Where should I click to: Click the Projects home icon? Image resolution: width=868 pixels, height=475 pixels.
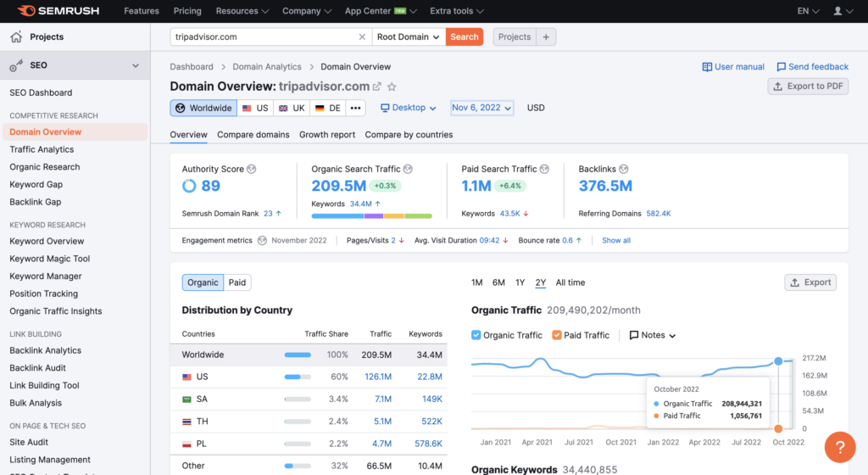(x=16, y=36)
